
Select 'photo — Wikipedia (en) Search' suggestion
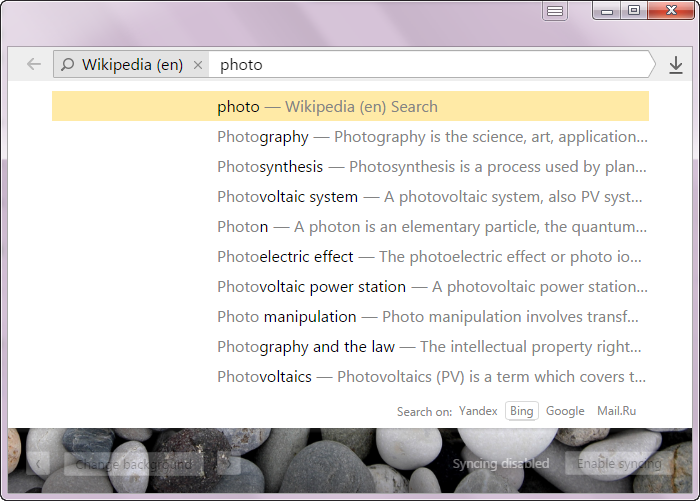coord(350,106)
